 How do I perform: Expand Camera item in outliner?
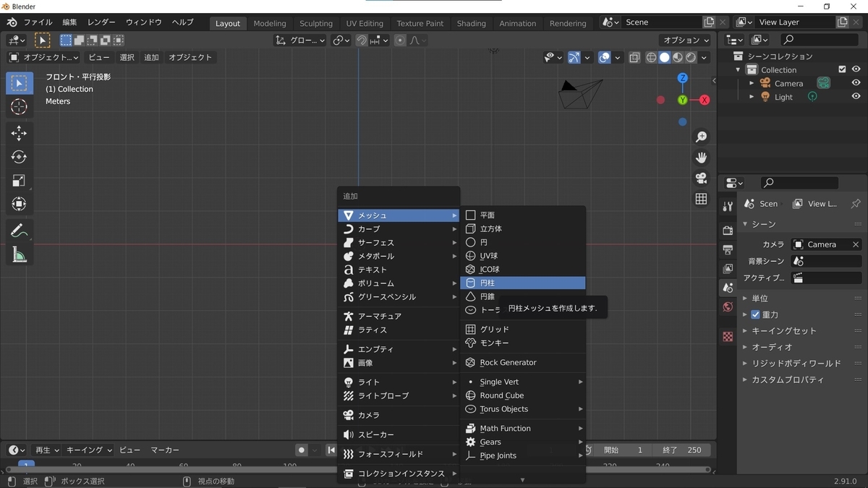tap(752, 83)
